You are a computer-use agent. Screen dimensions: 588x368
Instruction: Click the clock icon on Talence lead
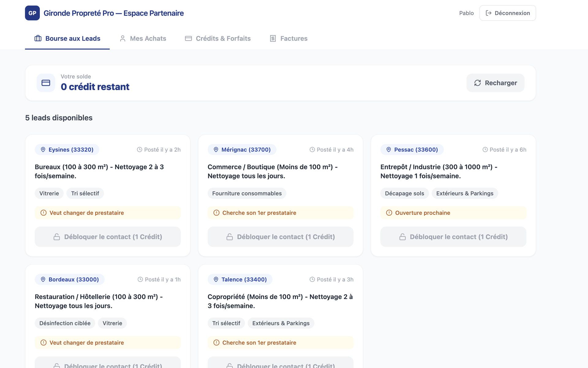pyautogui.click(x=312, y=279)
